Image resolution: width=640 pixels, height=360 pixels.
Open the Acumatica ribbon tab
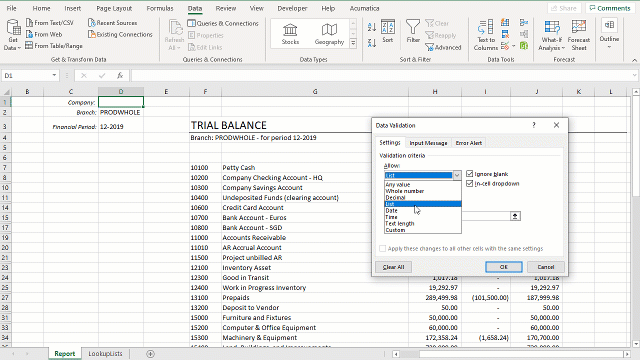364,8
